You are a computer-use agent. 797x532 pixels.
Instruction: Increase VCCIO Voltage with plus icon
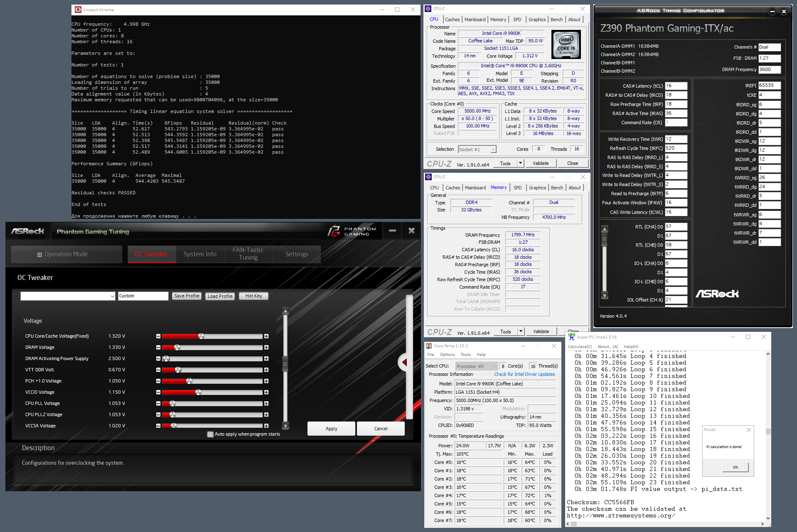[266, 392]
